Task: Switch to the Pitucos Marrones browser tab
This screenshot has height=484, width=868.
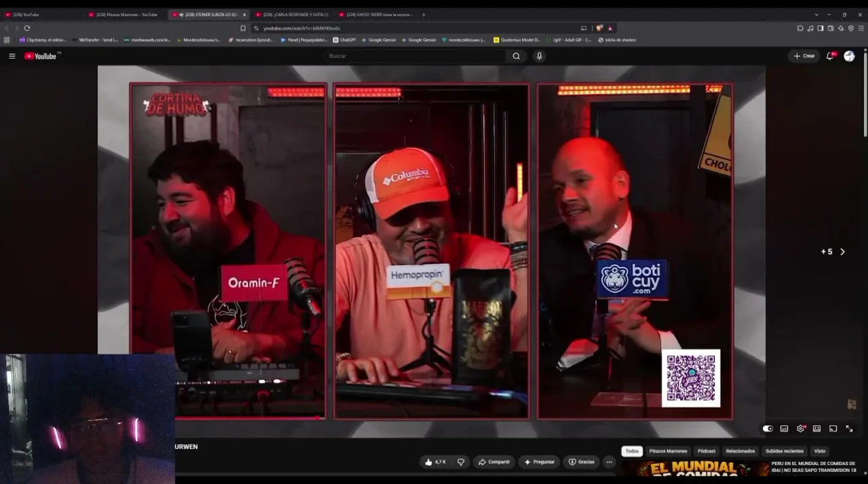Action: [x=126, y=15]
